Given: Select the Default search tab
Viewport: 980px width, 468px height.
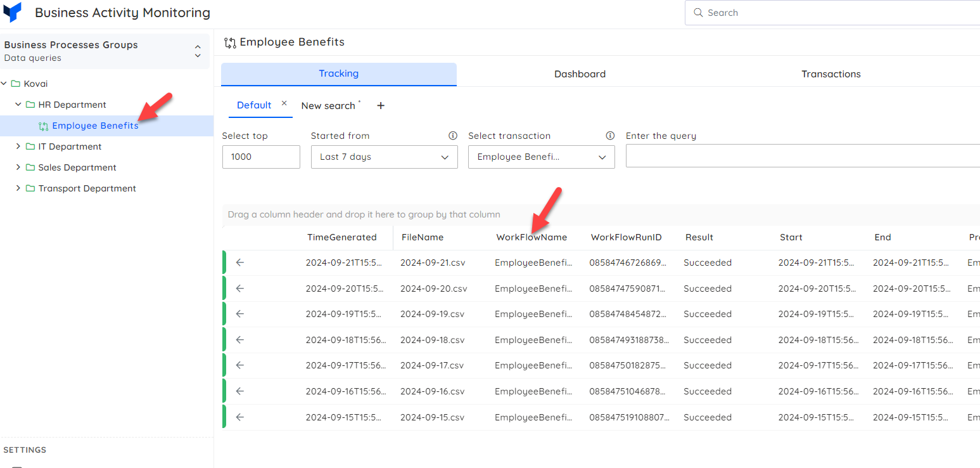Looking at the screenshot, I should click(254, 105).
